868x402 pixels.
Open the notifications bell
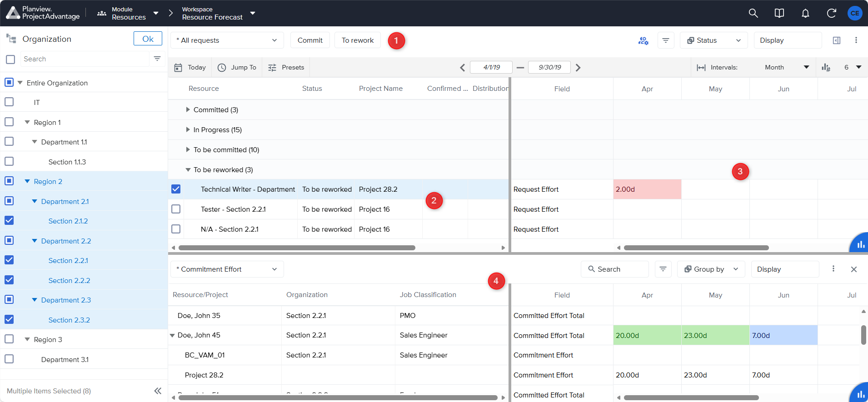(x=805, y=13)
